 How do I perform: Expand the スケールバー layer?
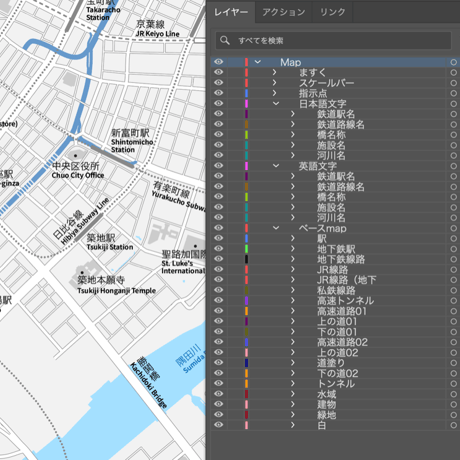(274, 83)
